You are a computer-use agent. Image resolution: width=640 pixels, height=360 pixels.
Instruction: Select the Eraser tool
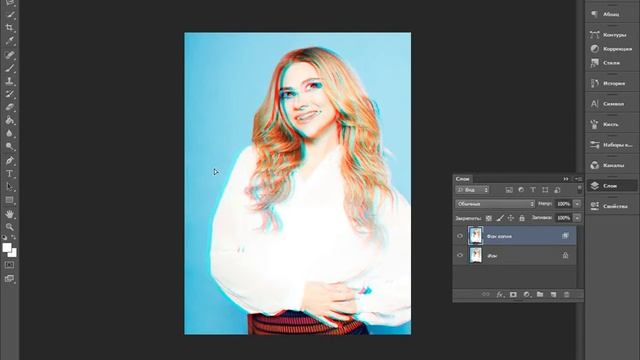(9, 107)
